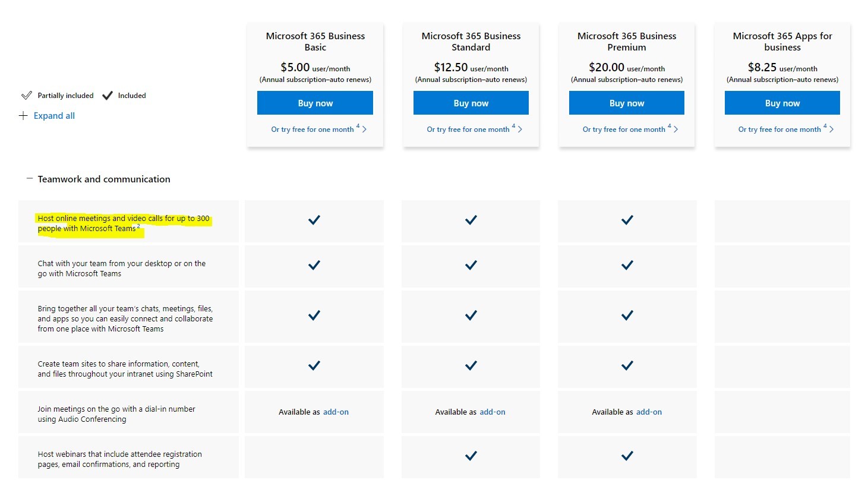868x480 pixels.
Task: Click Business Standard checkmark for webinars row
Action: pos(471,456)
